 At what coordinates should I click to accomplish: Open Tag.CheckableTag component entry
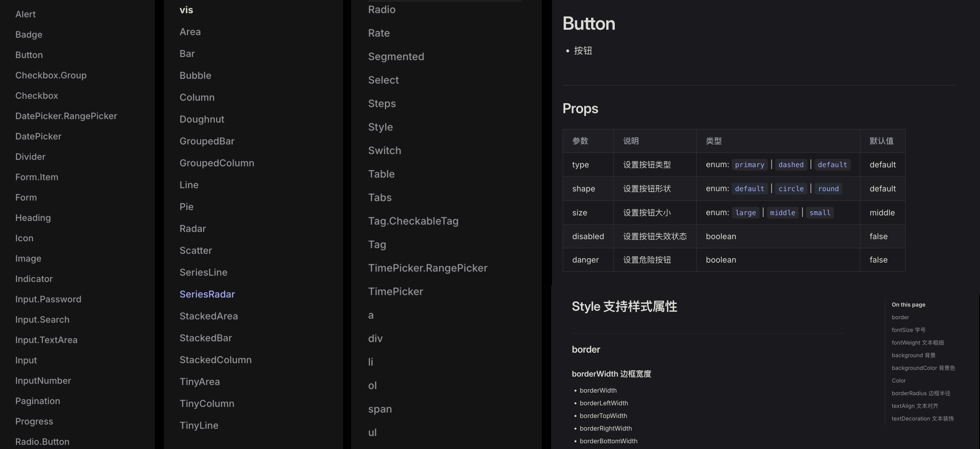[413, 221]
